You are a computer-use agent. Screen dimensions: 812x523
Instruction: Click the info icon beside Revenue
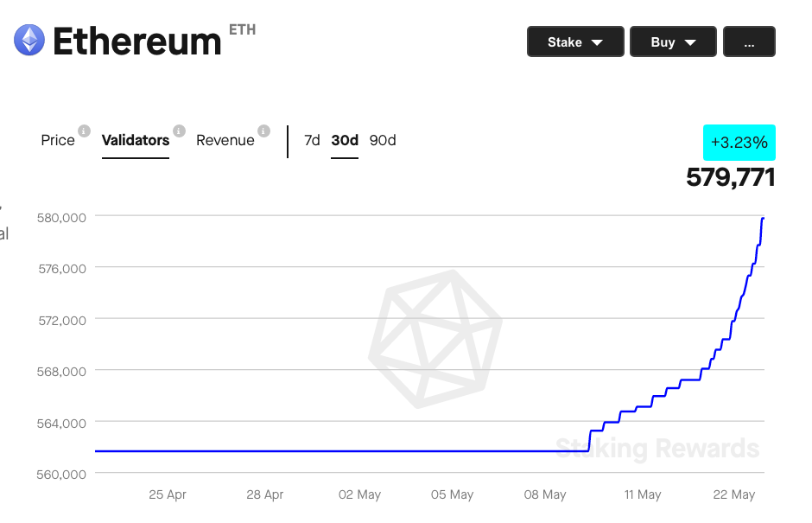(264, 131)
